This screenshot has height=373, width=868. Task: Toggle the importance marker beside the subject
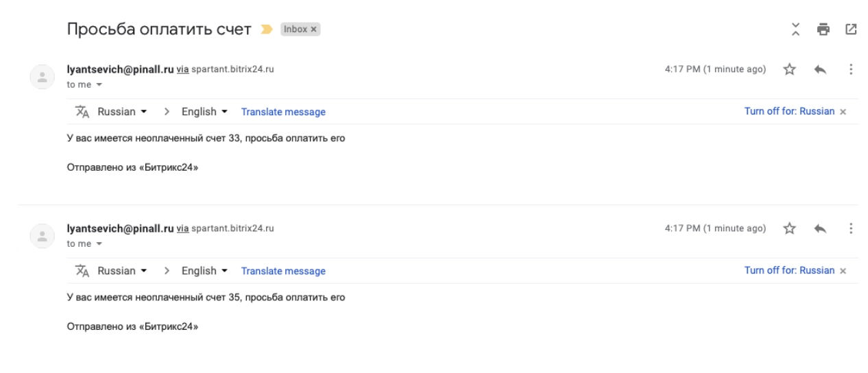[267, 30]
